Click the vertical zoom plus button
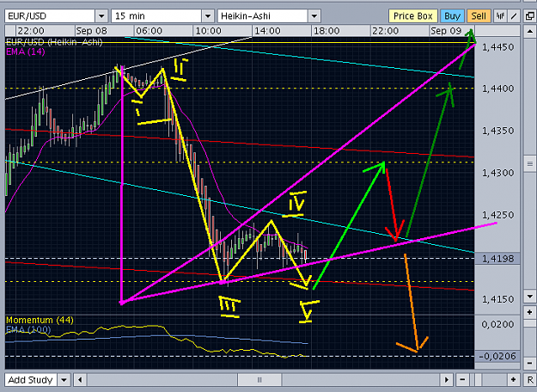The height and width of the screenshot is (392, 537). click(x=530, y=312)
